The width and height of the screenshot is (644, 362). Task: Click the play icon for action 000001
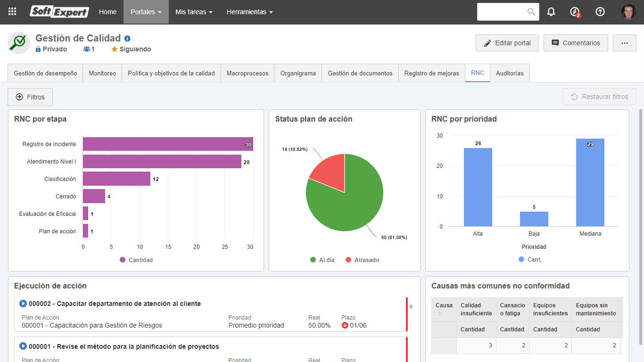tap(23, 346)
